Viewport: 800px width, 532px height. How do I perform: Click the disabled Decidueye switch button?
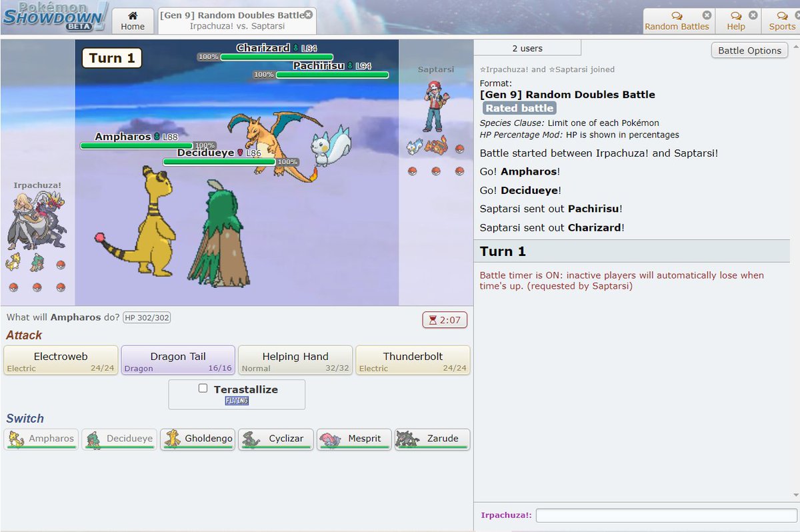click(x=119, y=439)
